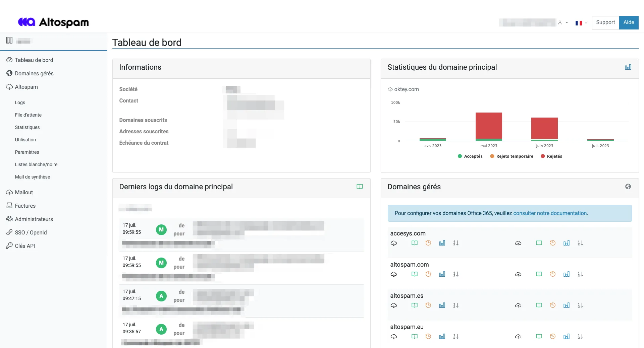View inbound statistics chart icon for altospam.eu

(442, 337)
